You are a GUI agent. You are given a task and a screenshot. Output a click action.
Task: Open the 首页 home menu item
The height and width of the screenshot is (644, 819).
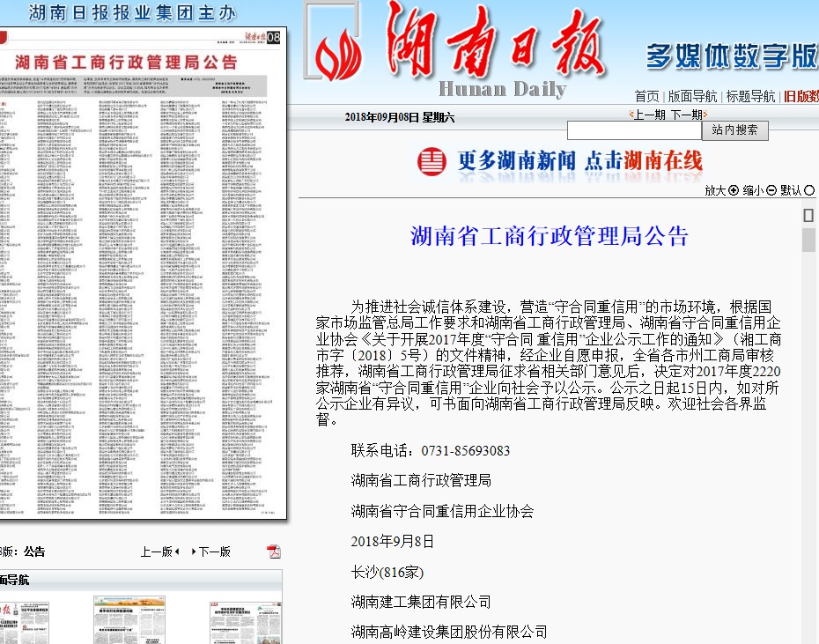click(646, 96)
